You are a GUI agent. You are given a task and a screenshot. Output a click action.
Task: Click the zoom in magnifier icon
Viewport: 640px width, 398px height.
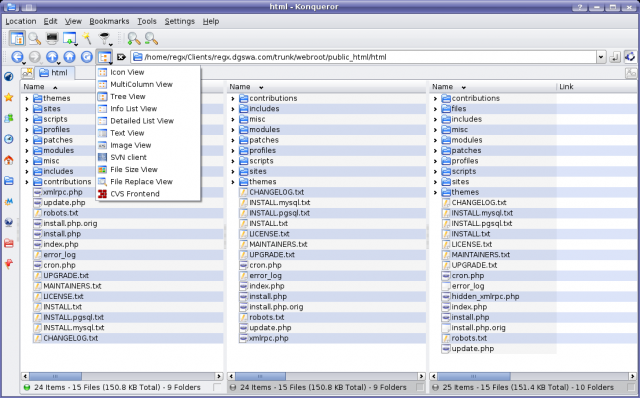click(x=133, y=39)
